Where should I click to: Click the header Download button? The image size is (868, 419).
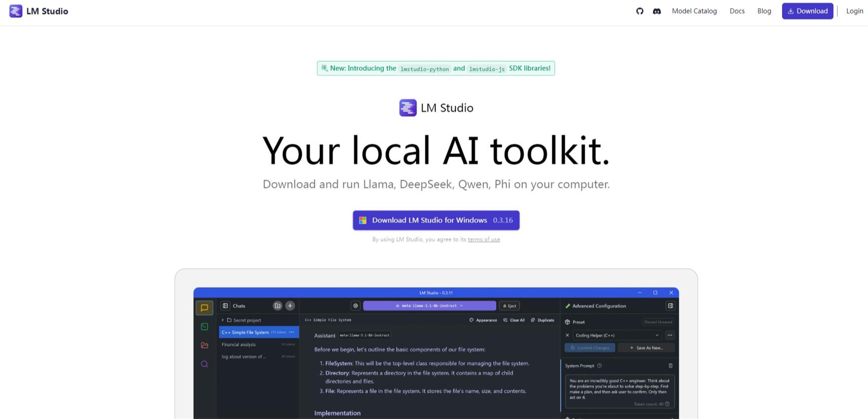tap(807, 11)
